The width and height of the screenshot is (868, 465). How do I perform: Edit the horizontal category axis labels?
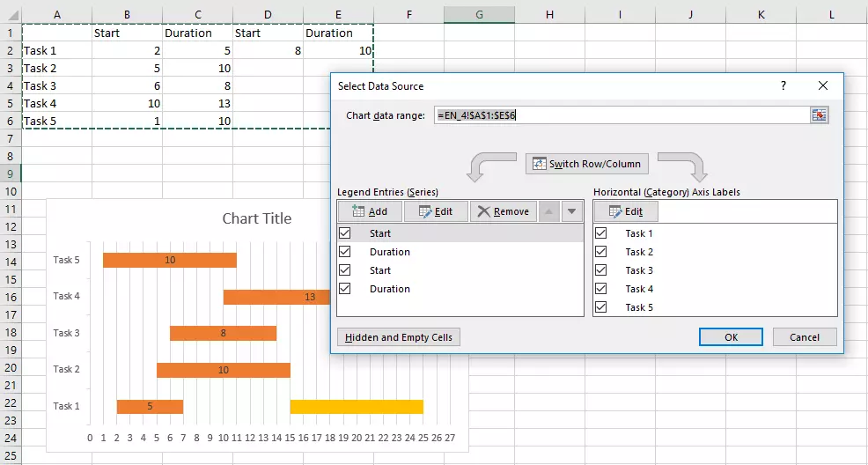626,211
